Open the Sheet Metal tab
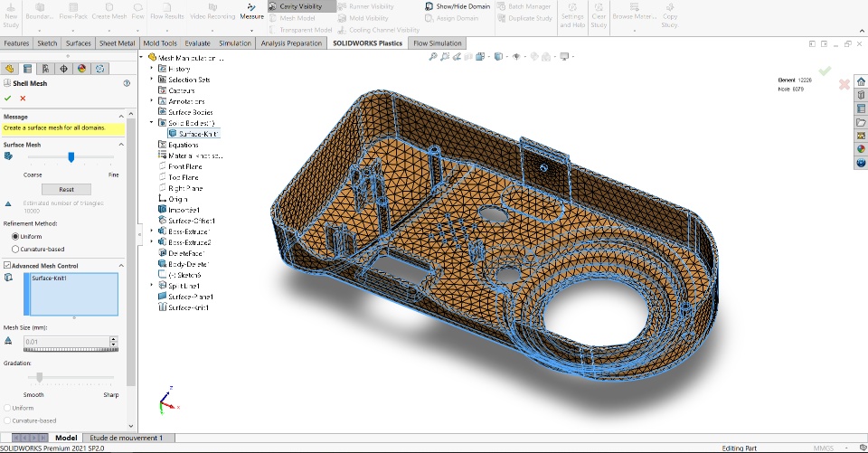This screenshot has height=453, width=868. tap(118, 42)
